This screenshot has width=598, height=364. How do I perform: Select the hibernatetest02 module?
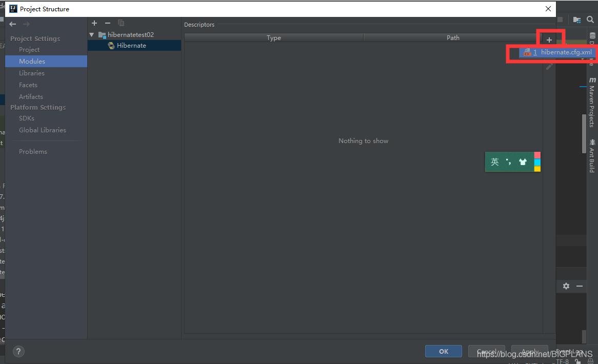pyautogui.click(x=130, y=35)
